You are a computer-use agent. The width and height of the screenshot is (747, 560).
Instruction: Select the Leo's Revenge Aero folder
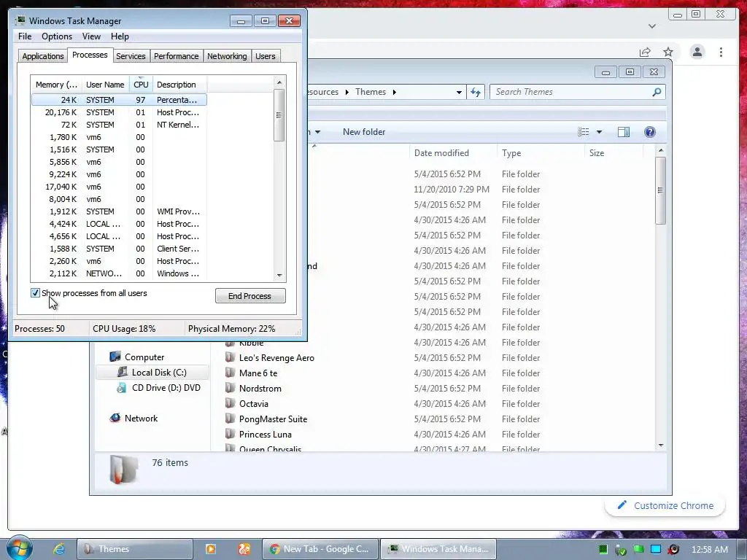(x=276, y=357)
